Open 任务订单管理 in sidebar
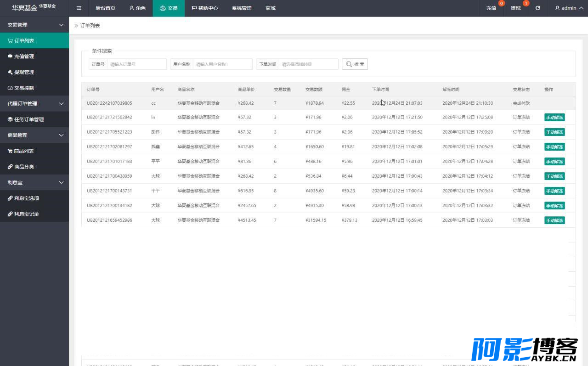 click(x=34, y=119)
